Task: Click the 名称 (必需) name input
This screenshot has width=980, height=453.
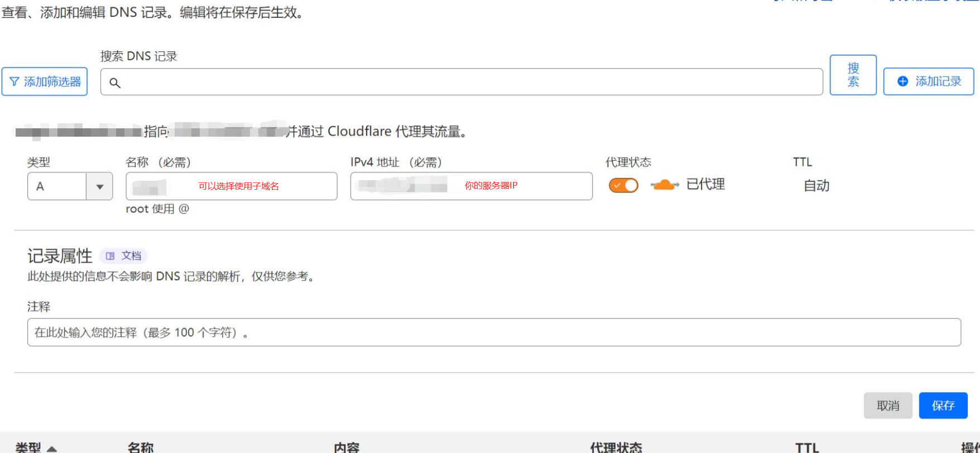Action: 231,186
